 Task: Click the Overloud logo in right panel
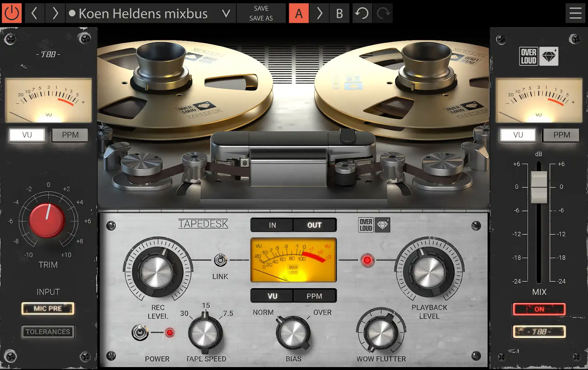(538, 57)
